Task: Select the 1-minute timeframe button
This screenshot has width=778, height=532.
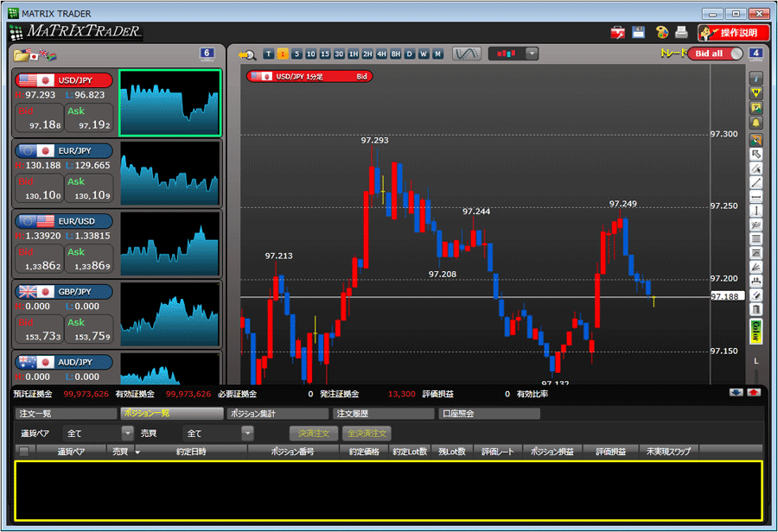Action: [x=283, y=54]
